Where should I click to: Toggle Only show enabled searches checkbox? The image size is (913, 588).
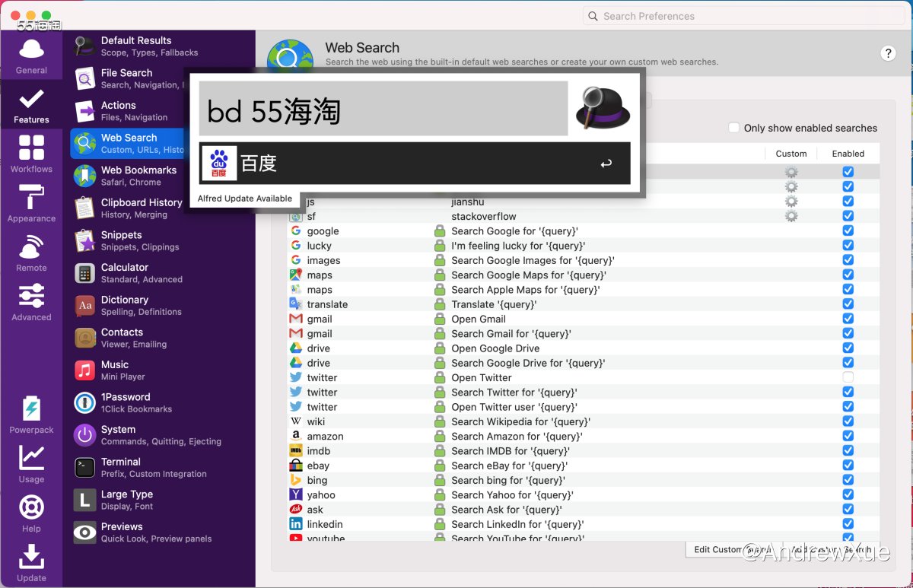tap(733, 128)
